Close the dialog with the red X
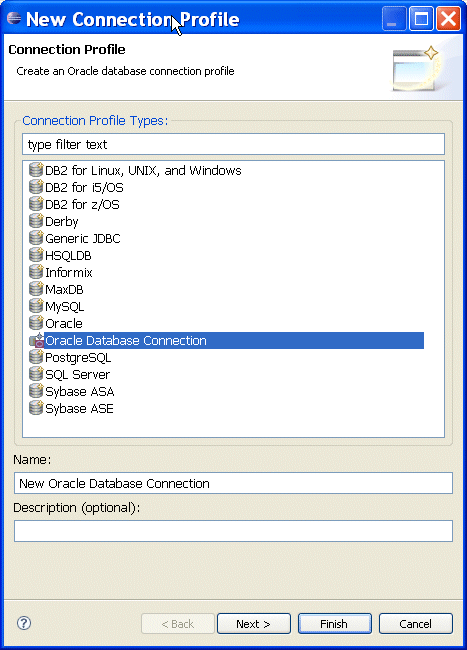This screenshot has width=467, height=650. click(x=448, y=19)
